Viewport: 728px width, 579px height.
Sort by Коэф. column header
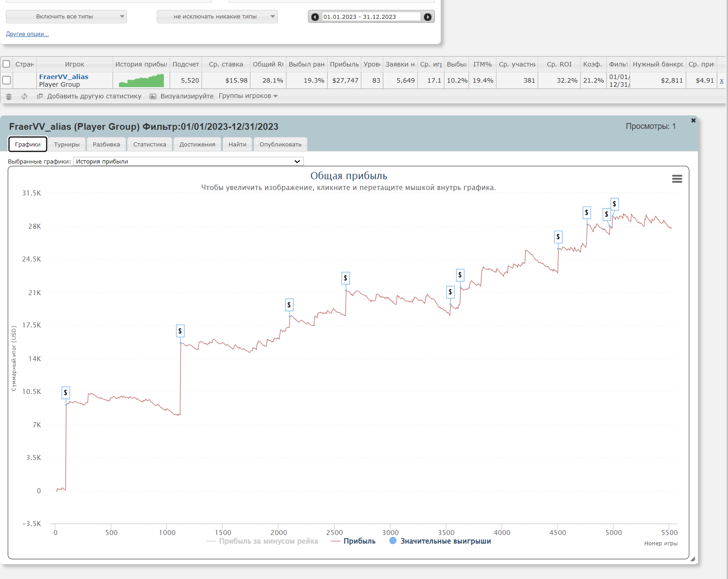[x=593, y=64]
